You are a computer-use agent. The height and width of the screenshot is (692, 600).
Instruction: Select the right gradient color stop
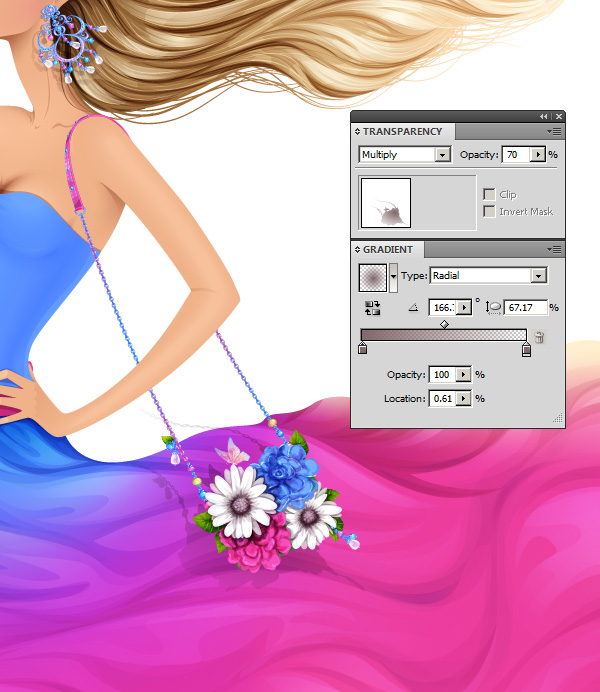(526, 350)
